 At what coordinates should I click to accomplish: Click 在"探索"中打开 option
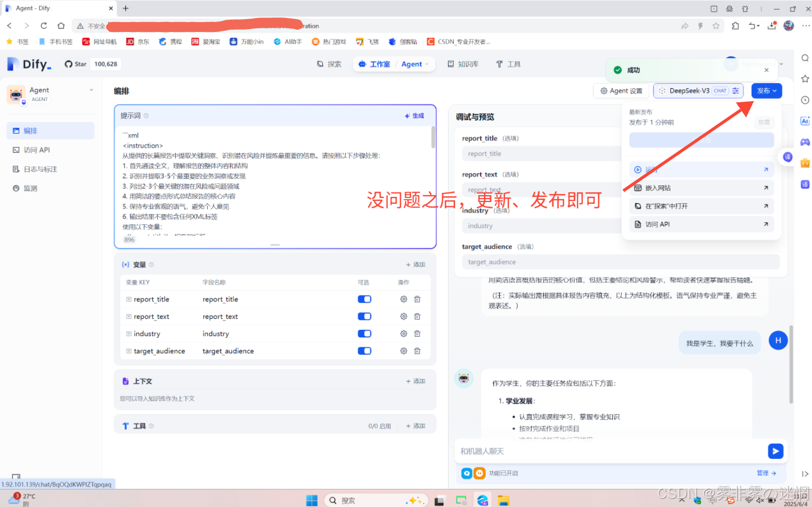point(702,206)
